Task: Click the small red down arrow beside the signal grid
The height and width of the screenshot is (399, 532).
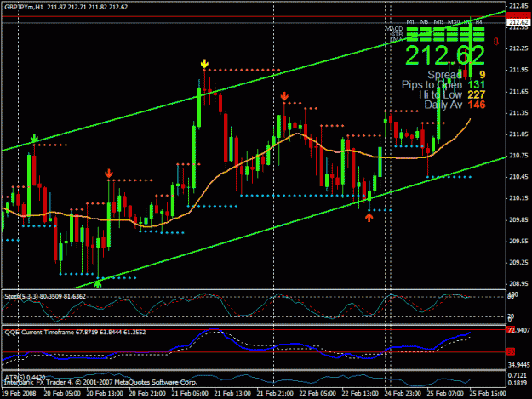Action: 496,42
